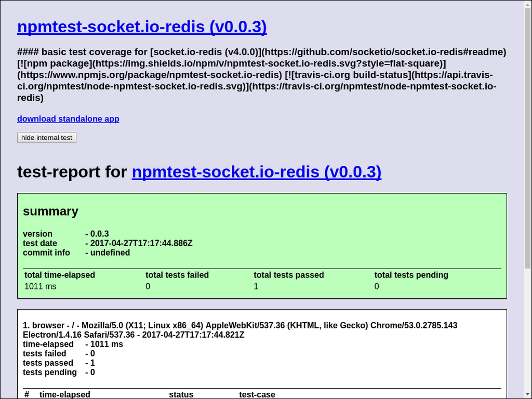Click the hide internal test button

(47, 137)
